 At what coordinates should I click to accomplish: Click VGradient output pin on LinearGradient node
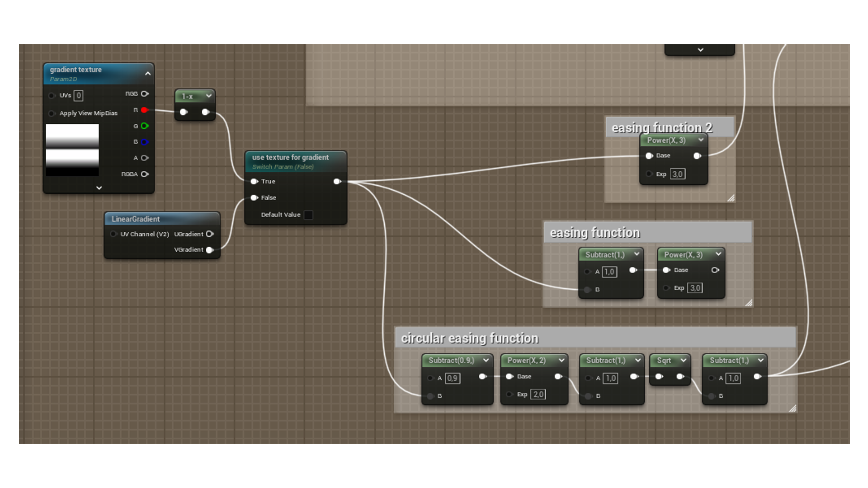pyautogui.click(x=210, y=250)
